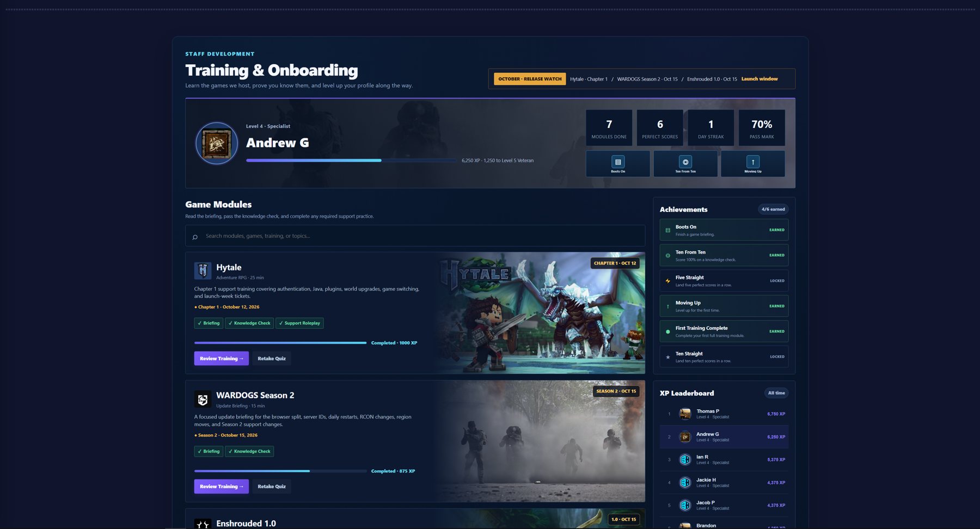The width and height of the screenshot is (980, 529).
Task: Click the Hytale completion progress bar
Action: coord(280,343)
